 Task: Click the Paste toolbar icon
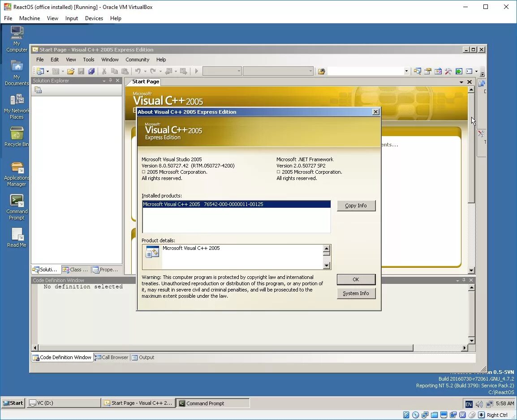coord(125,71)
